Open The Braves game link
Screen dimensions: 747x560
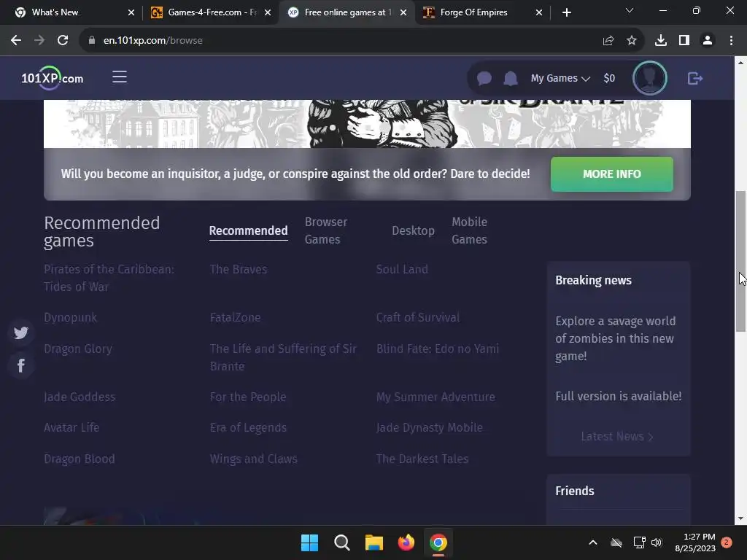239,269
